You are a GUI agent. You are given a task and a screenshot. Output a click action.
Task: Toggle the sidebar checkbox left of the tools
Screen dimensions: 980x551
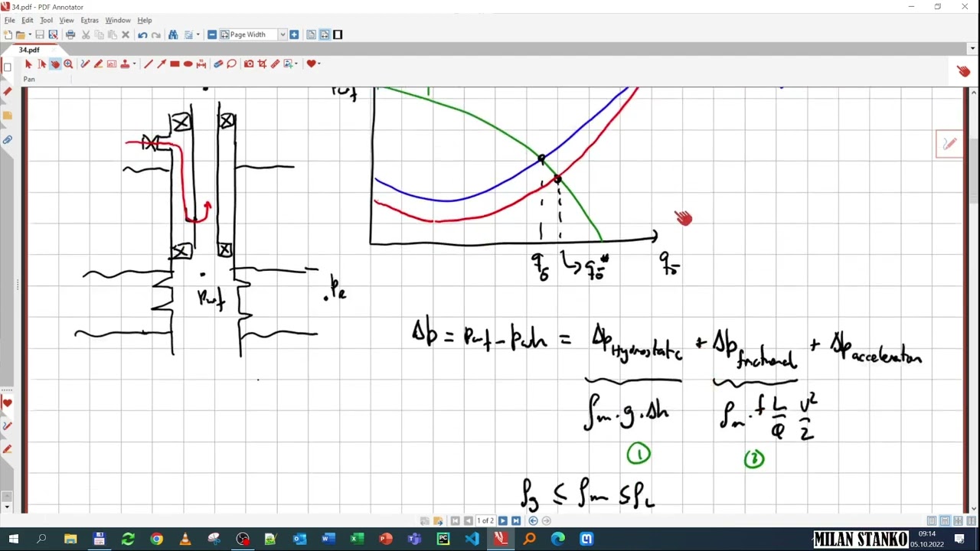point(7,67)
